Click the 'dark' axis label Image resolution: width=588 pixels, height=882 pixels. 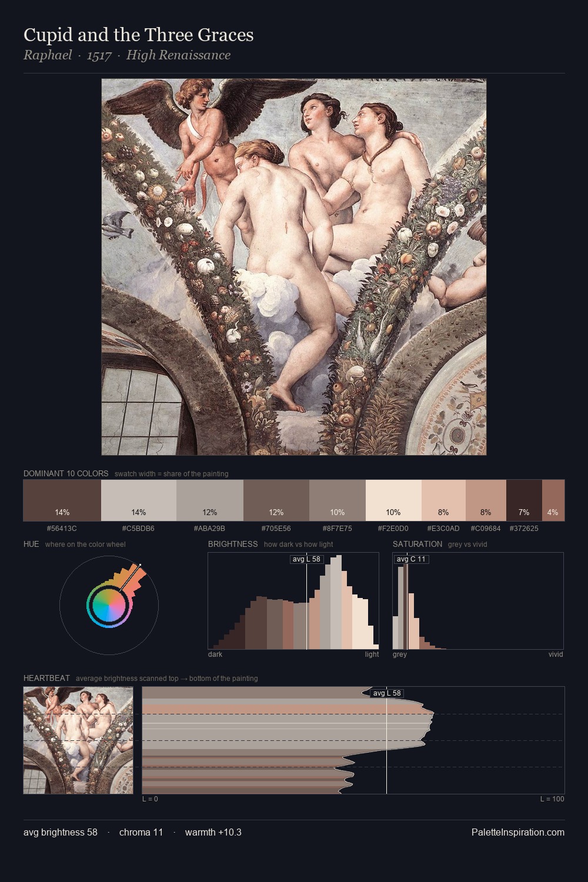[x=215, y=654]
